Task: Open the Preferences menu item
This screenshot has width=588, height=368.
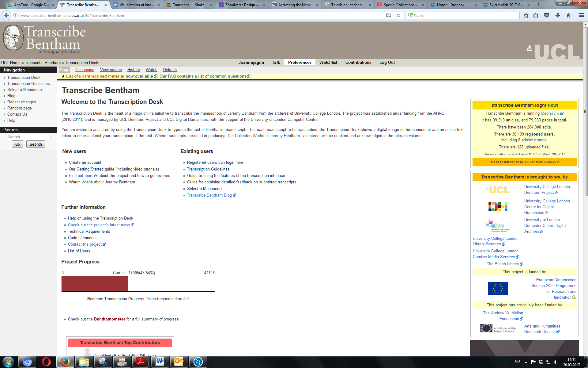Action: tap(300, 62)
